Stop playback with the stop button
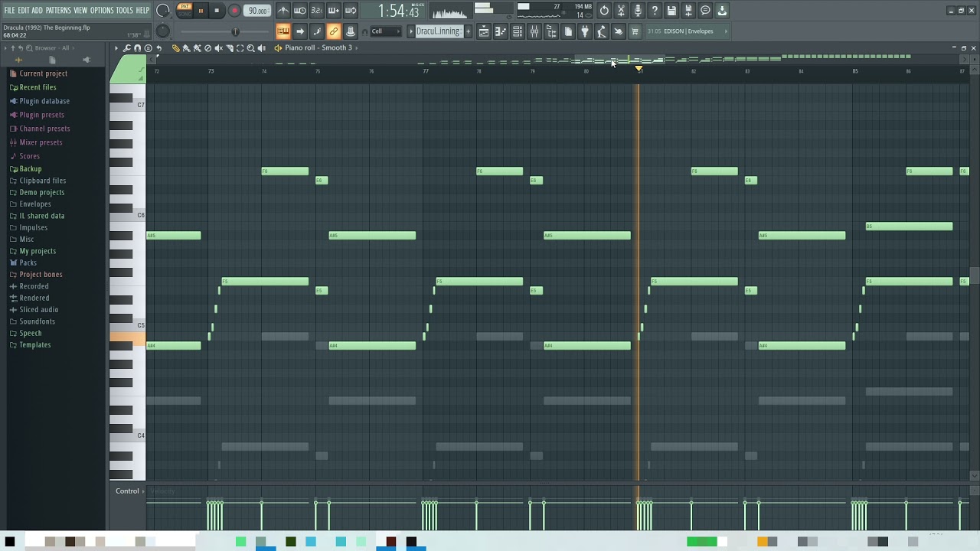Viewport: 980px width, 551px height. (x=217, y=11)
